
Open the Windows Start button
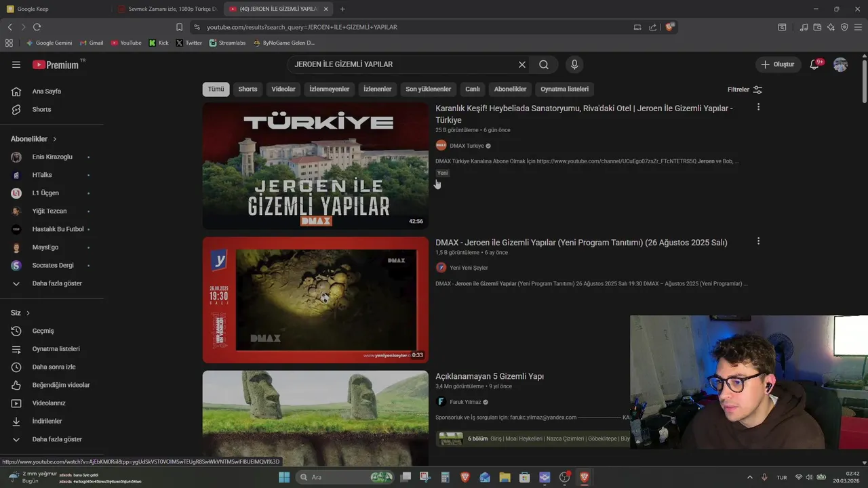click(284, 477)
